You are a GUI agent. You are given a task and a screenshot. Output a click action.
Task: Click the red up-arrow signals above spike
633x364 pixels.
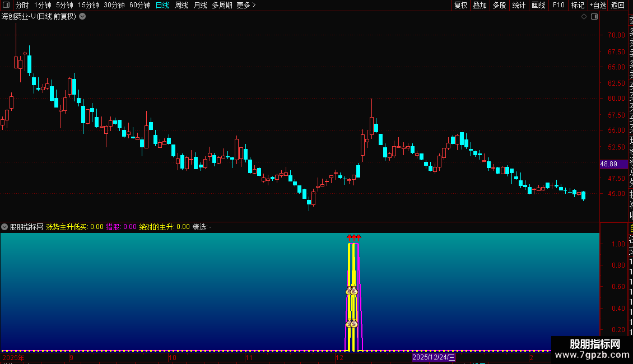(353, 237)
